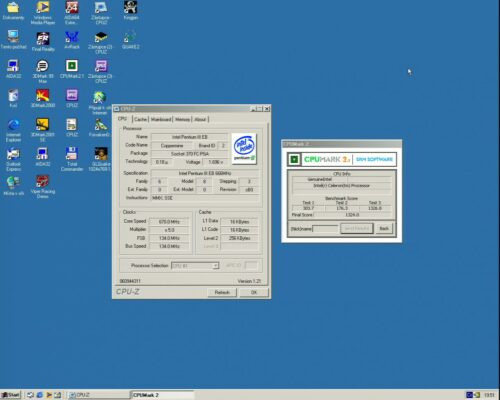The image size is (500, 400).
Task: Click Level 2 cache value '256 KBytes'
Action: pos(239,238)
